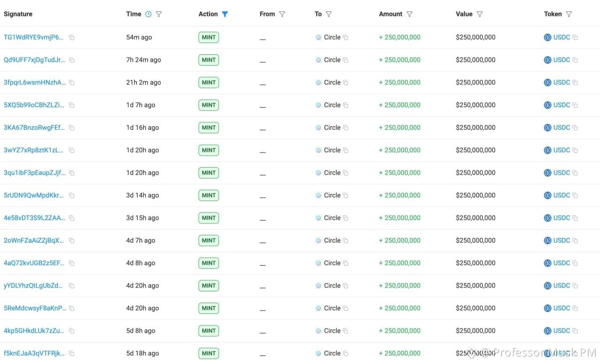Copy USDC token address in 5d 8h ago row
600x364 pixels.
[575, 331]
